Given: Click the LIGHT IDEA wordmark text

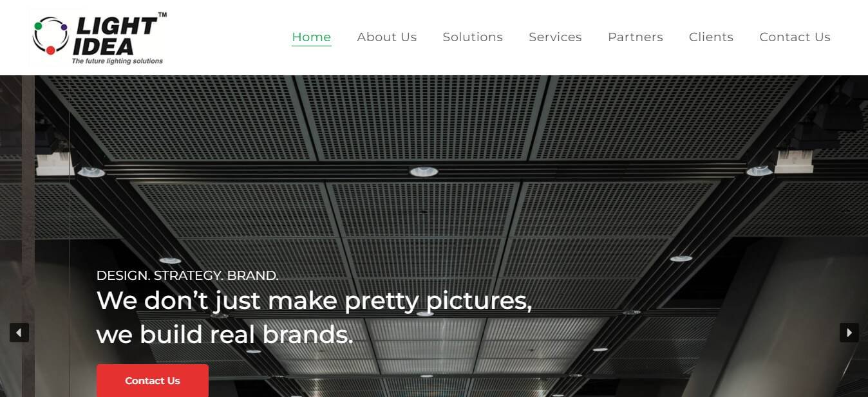Looking at the screenshot, I should point(115,36).
